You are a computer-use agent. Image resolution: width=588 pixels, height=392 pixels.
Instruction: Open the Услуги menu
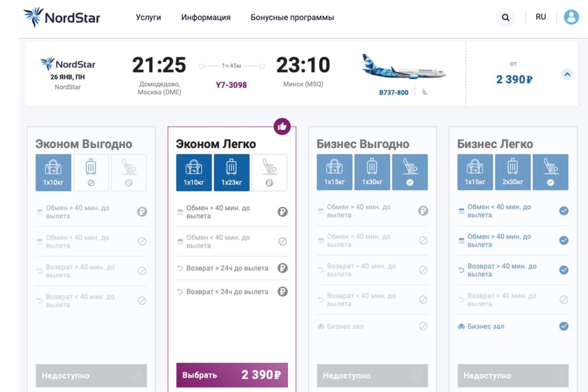click(148, 17)
